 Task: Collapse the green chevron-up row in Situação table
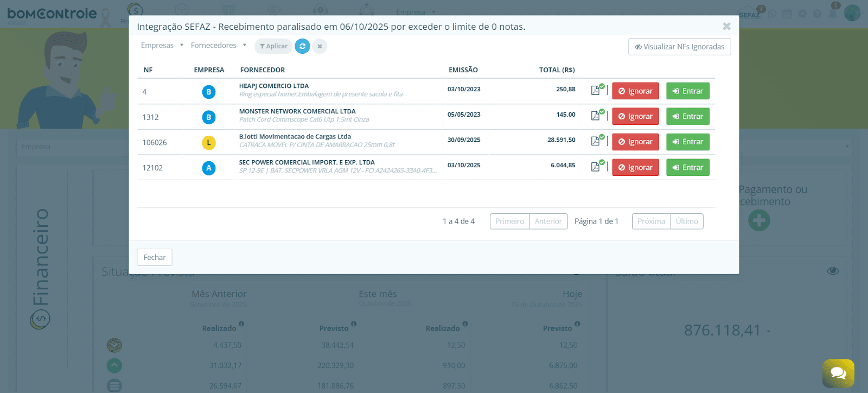click(x=114, y=365)
